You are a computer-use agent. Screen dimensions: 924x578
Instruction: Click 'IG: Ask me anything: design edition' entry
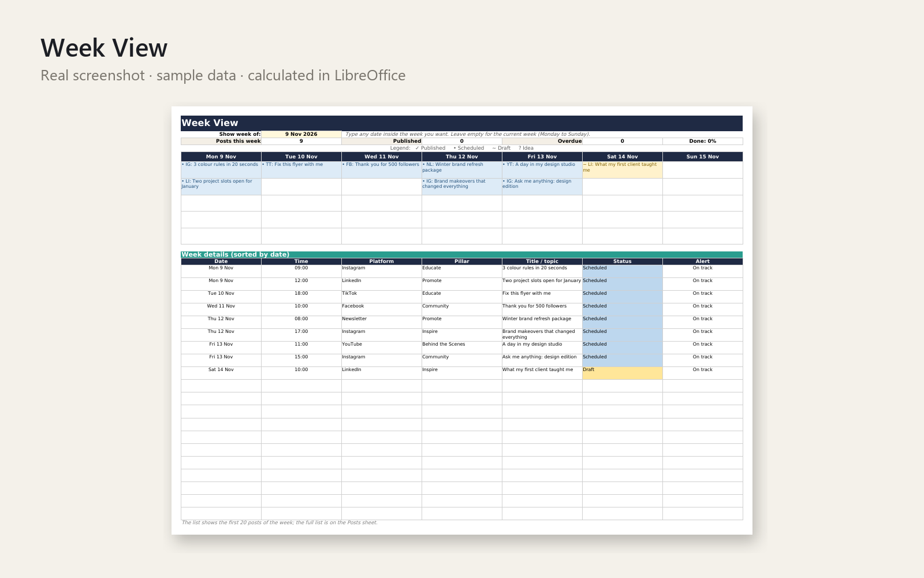pos(542,186)
